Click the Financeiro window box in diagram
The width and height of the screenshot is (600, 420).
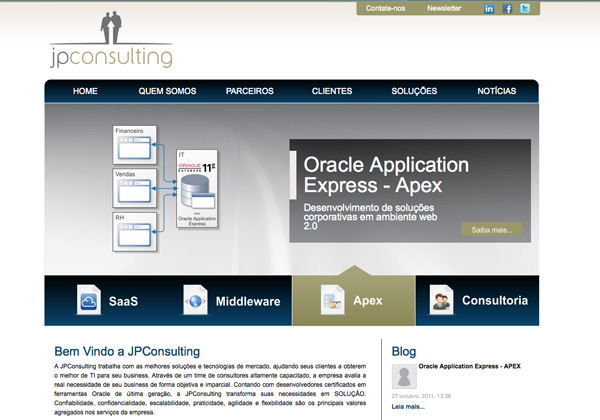pyautogui.click(x=135, y=145)
